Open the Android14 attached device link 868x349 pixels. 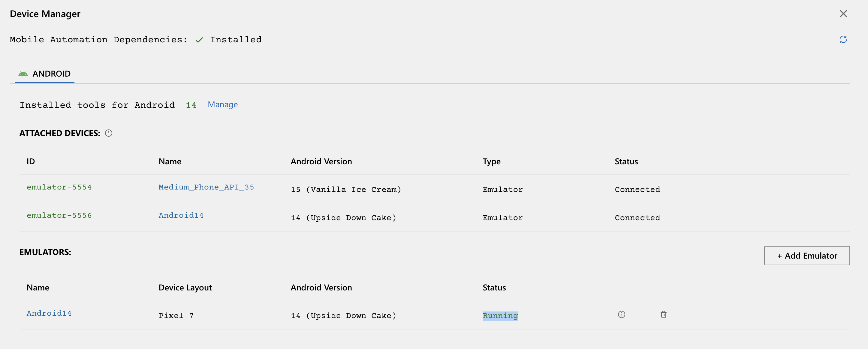point(181,215)
